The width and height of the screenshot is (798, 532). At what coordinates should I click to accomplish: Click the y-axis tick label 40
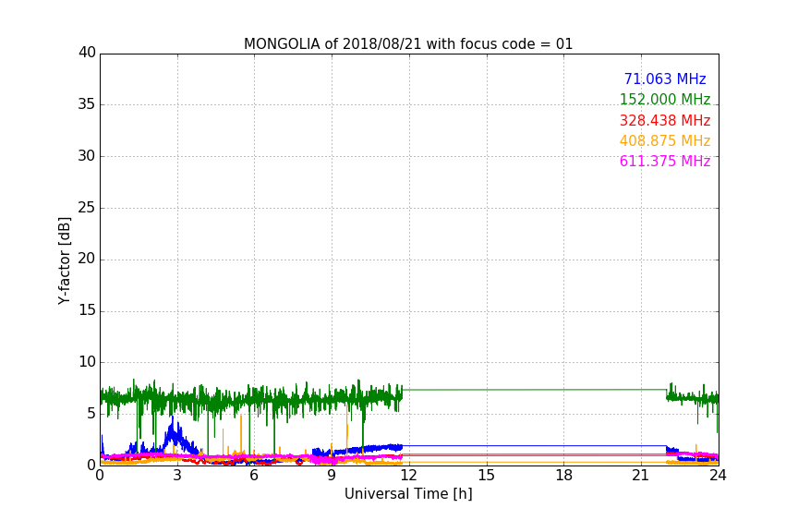(87, 53)
